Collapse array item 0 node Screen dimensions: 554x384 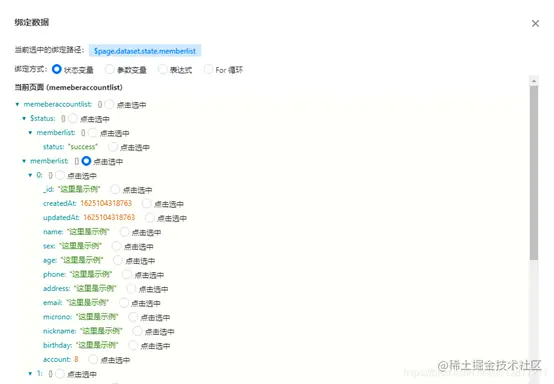tap(30, 175)
